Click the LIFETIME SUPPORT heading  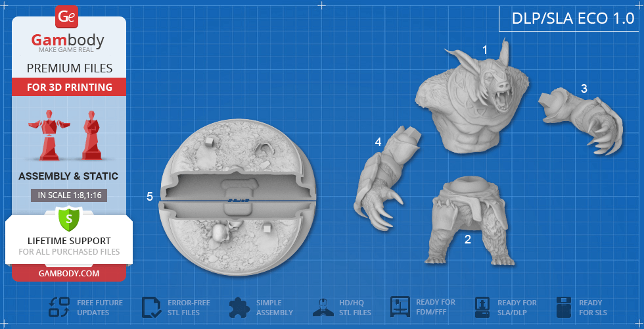tap(69, 241)
